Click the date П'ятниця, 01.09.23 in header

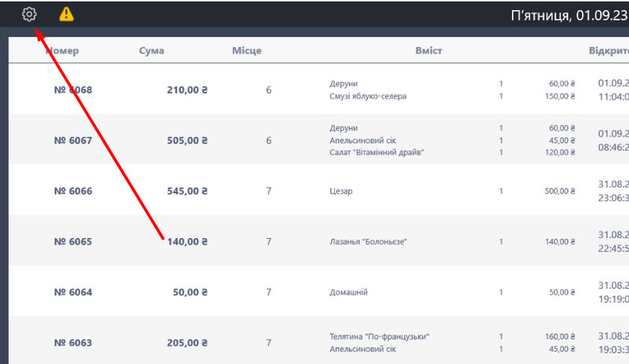[x=569, y=15]
